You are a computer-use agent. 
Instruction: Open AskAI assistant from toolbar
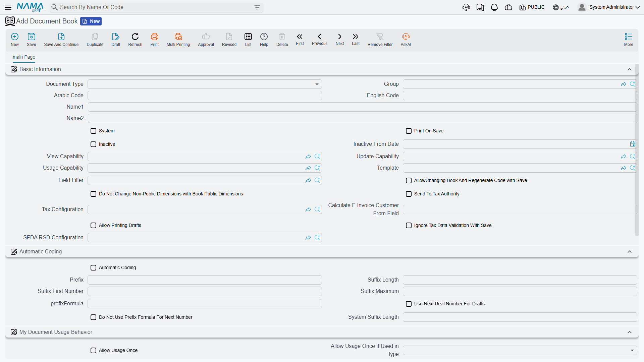click(406, 39)
